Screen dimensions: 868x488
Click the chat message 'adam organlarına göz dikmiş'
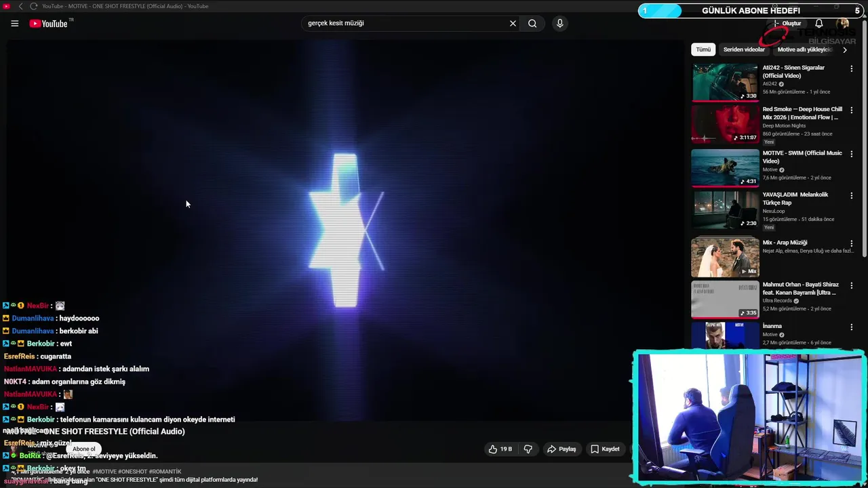(x=79, y=382)
